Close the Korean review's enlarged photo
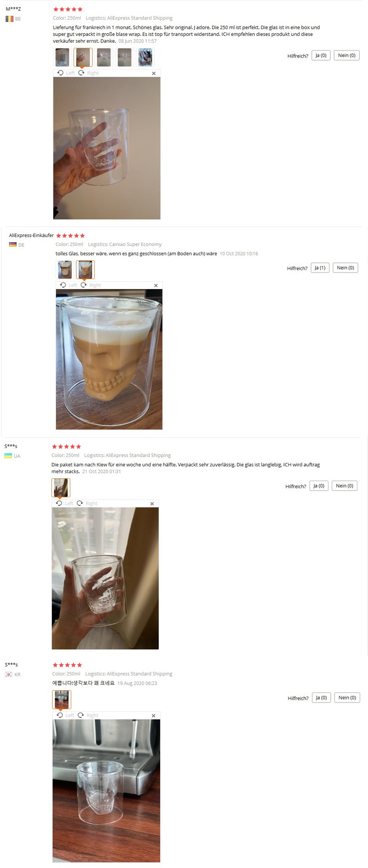368x868 pixels. (x=154, y=716)
